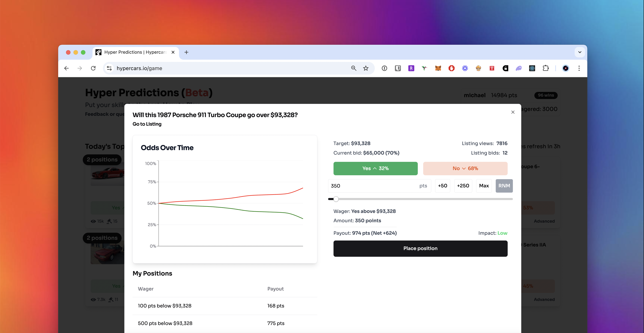Viewport: 644px width, 333px height.
Task: Click the 'Impact: Low' indicator
Action: (493, 233)
